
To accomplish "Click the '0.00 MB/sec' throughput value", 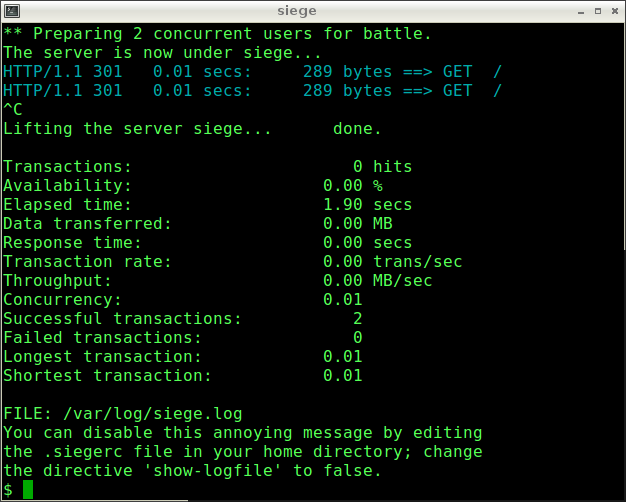I will [x=378, y=281].
